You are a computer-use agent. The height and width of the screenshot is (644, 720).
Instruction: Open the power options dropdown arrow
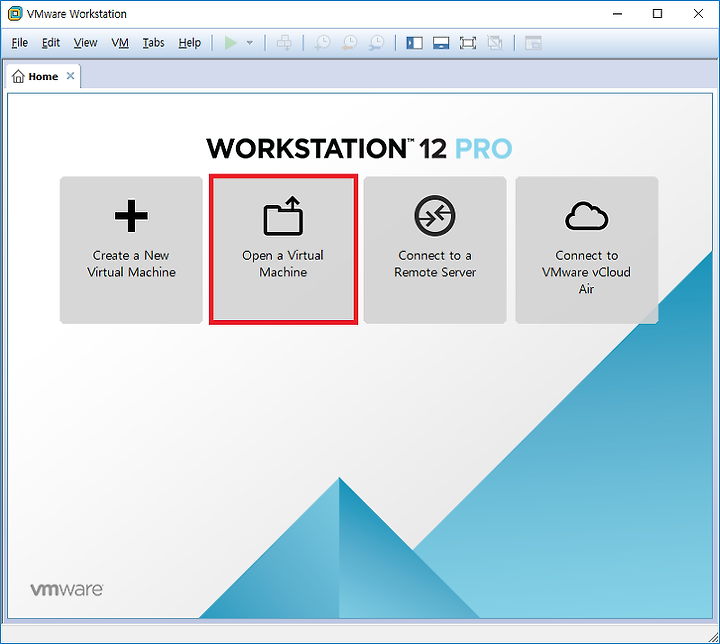point(250,43)
